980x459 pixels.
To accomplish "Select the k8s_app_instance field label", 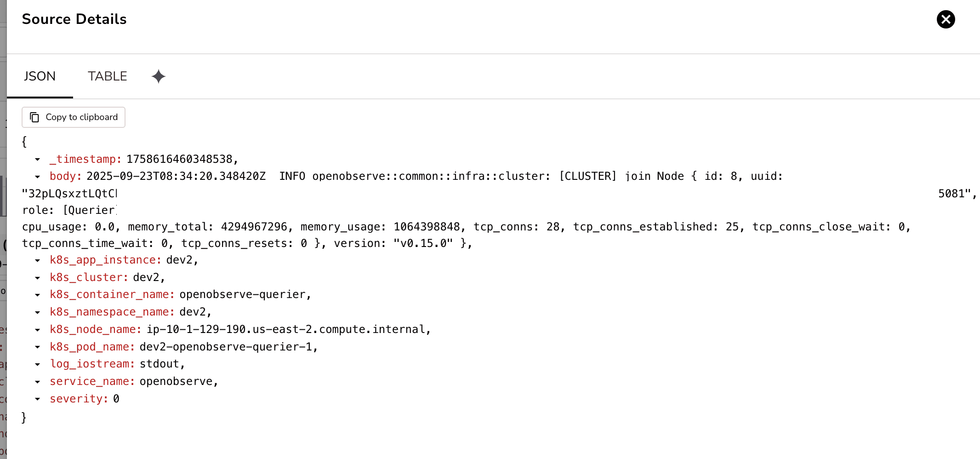I will click(x=104, y=260).
